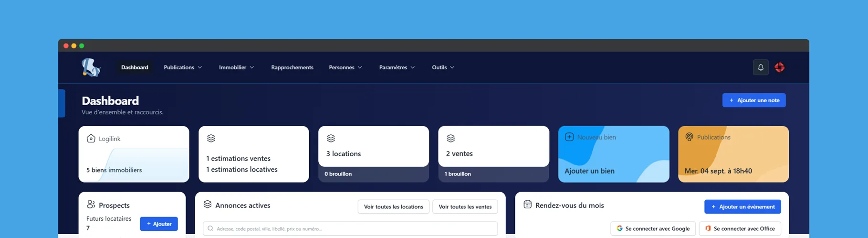Expand the Immobilier menu
This screenshot has width=868, height=238.
click(x=236, y=67)
